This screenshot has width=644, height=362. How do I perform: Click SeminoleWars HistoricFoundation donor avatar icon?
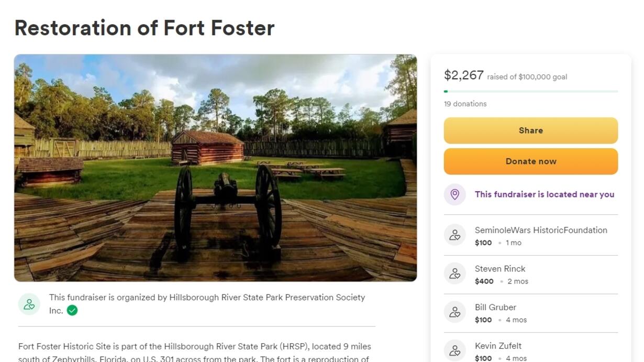[x=454, y=235]
